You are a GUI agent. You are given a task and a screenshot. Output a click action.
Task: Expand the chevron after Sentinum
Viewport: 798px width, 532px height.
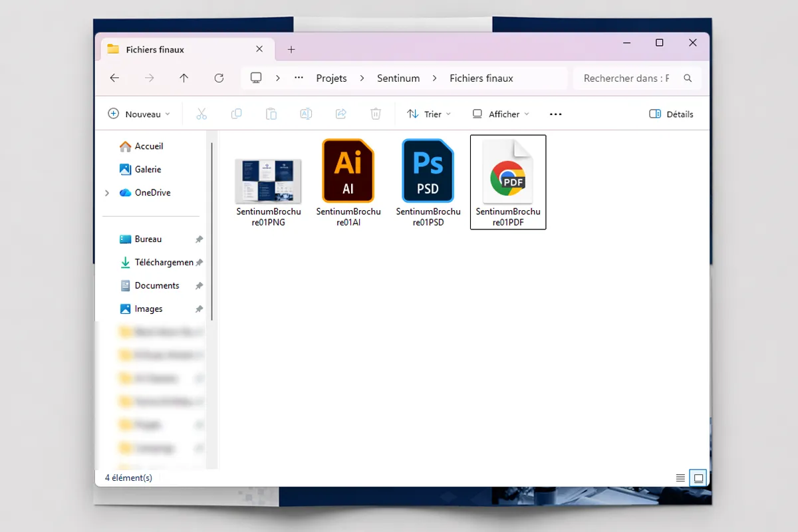tap(435, 78)
